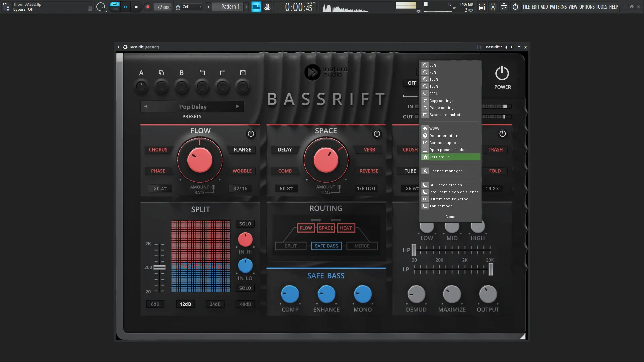
Task: Enable the Tablet mode checkbox
Action: pos(425,206)
